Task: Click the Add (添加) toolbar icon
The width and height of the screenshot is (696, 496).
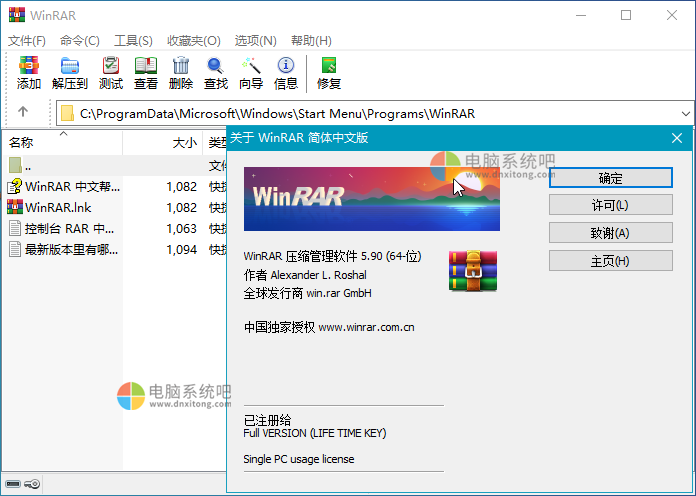Action: [29, 73]
